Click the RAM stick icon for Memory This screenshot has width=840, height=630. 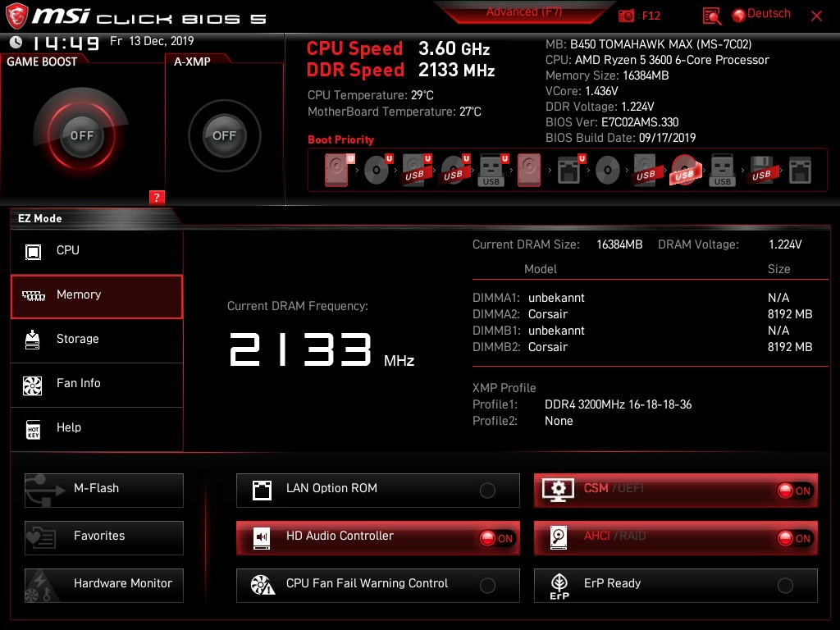click(x=33, y=295)
